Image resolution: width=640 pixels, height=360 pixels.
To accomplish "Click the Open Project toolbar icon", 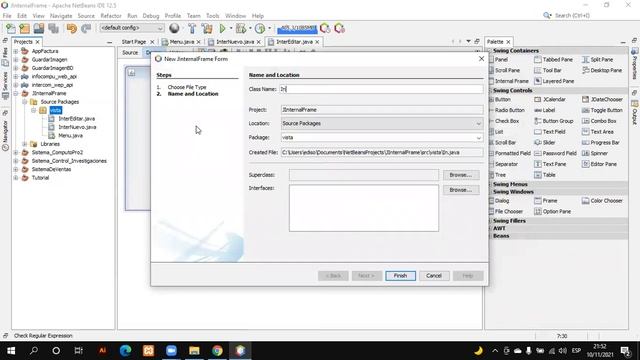I will point(39,28).
